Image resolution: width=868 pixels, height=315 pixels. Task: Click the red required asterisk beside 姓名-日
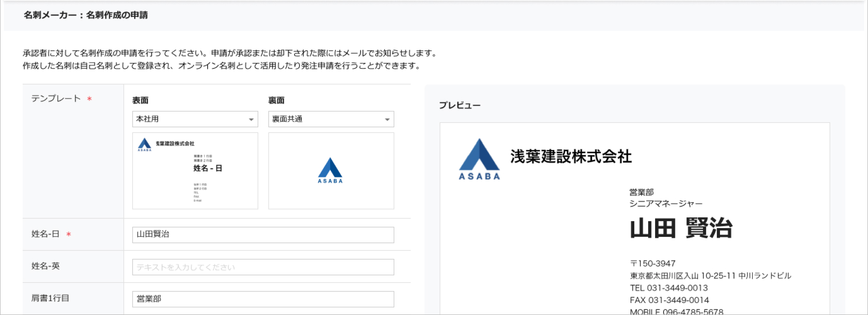point(68,234)
